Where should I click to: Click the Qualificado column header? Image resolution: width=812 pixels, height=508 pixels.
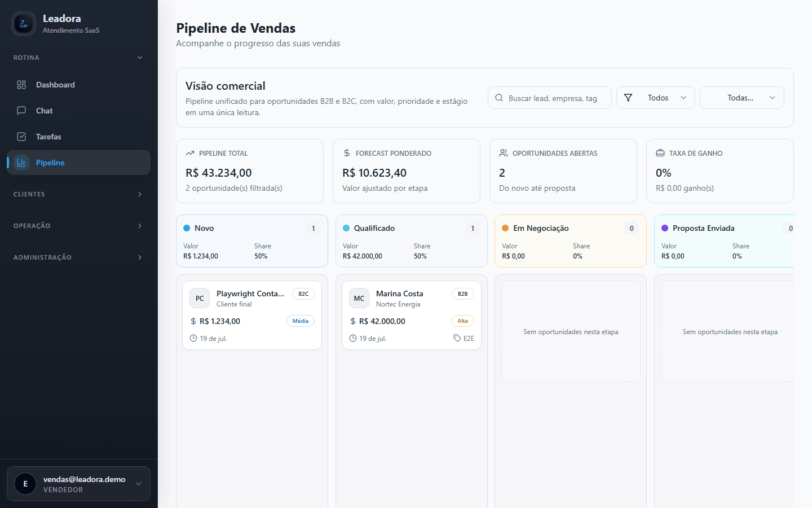(x=412, y=241)
